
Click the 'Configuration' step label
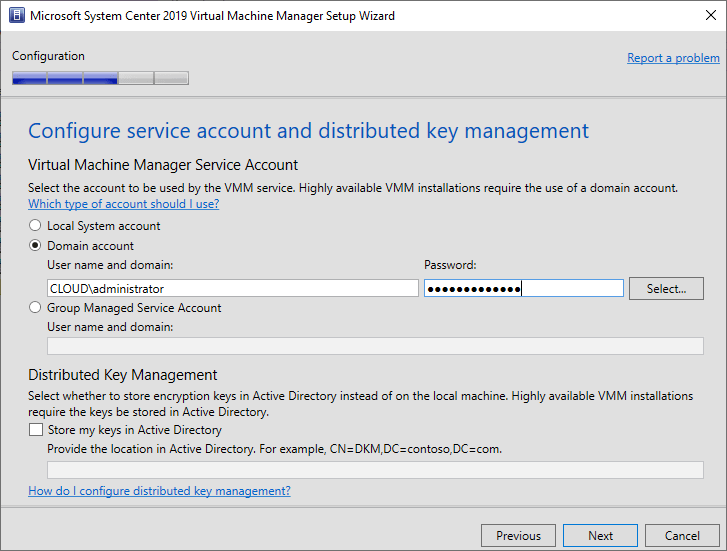click(x=48, y=56)
